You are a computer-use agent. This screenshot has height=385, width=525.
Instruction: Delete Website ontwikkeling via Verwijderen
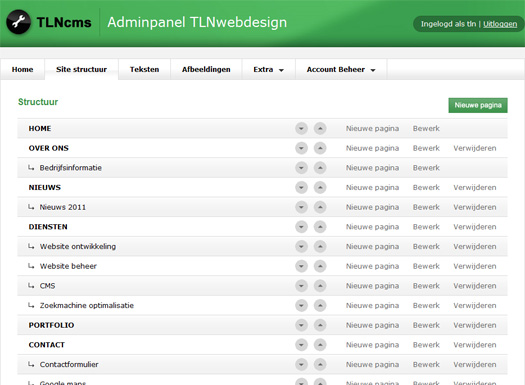474,246
